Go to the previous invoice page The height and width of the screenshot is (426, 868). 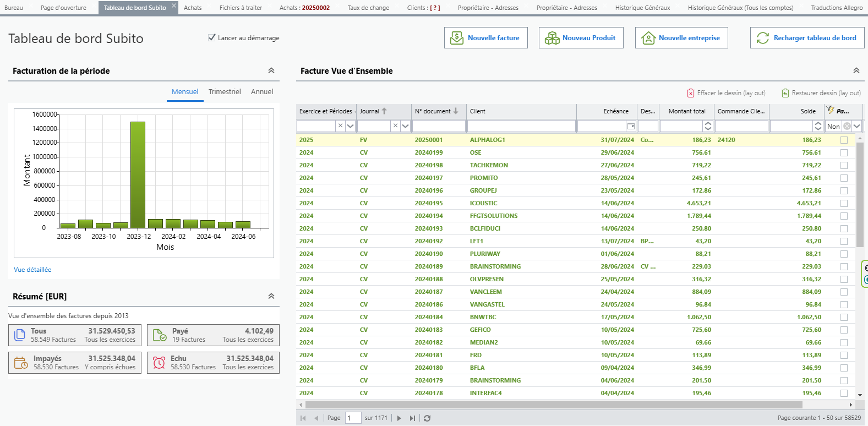[x=316, y=418]
